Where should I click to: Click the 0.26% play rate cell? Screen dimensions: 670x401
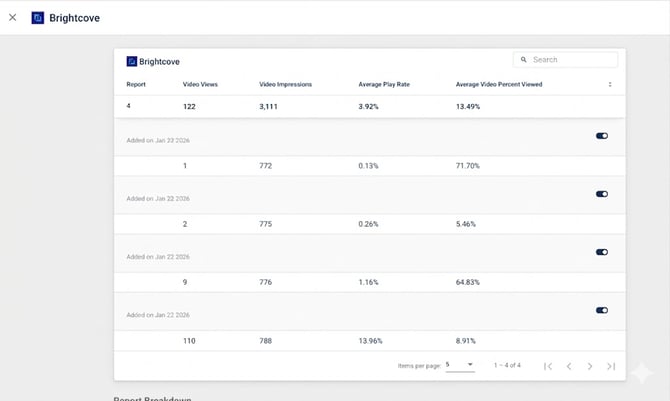point(368,224)
